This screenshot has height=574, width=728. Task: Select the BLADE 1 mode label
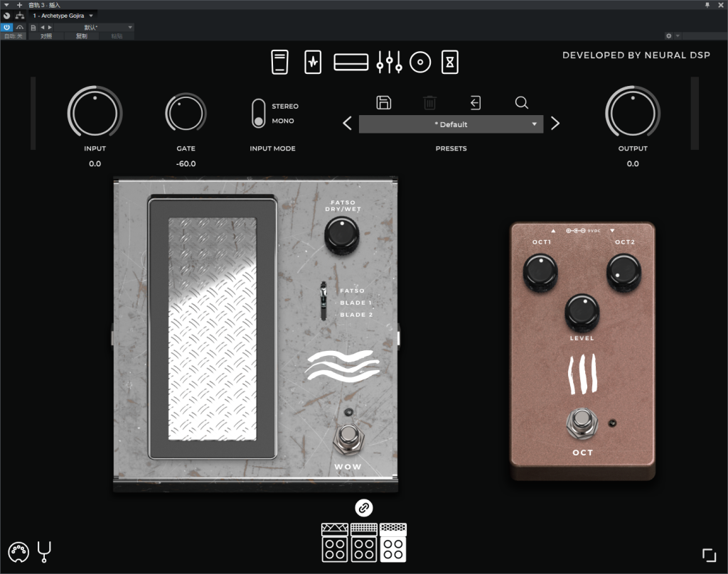(356, 303)
